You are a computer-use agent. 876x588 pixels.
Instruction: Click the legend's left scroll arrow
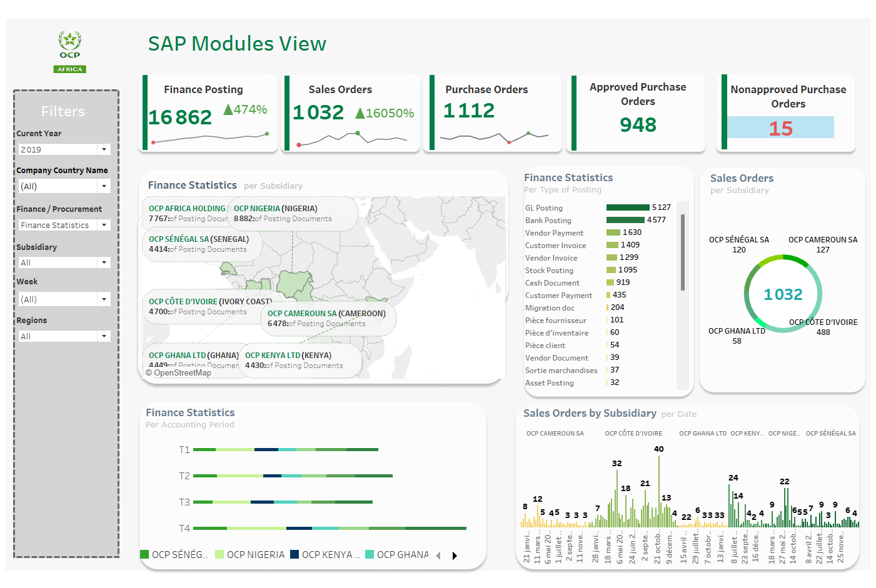point(438,556)
